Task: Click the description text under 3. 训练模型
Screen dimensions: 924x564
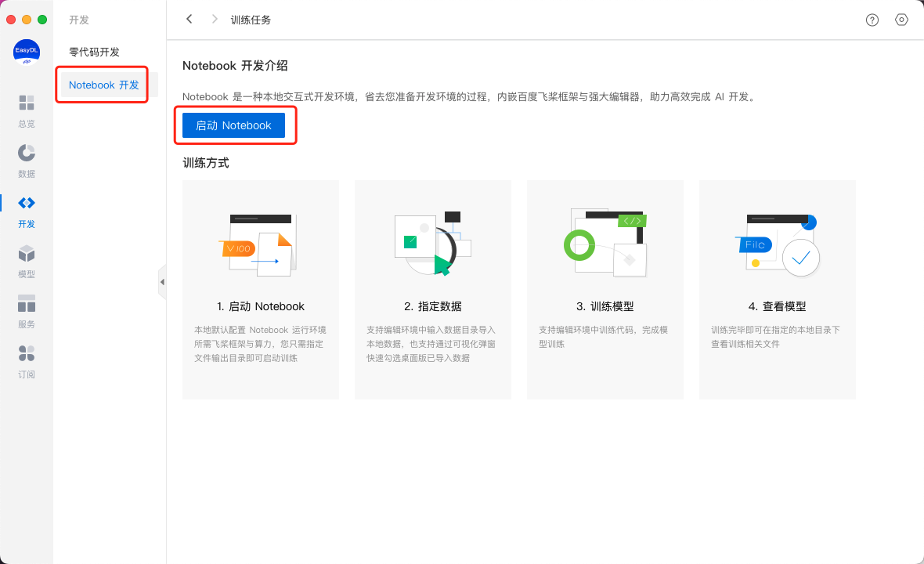Action: click(604, 337)
